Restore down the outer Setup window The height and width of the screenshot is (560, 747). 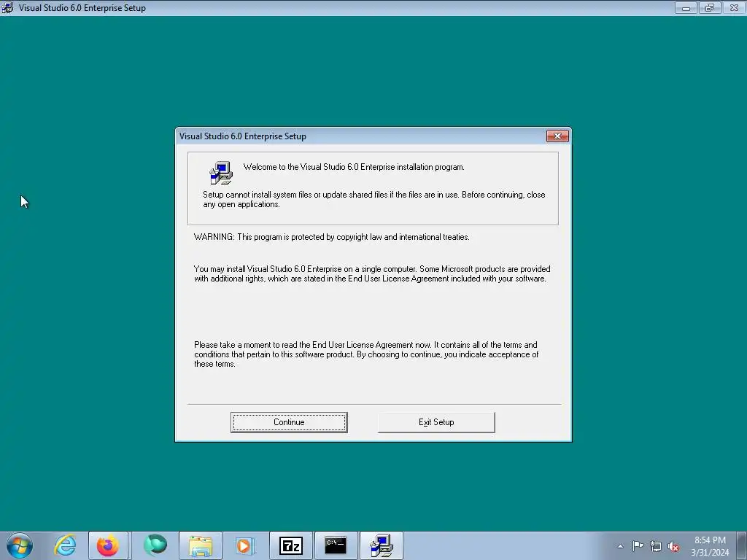710,7
